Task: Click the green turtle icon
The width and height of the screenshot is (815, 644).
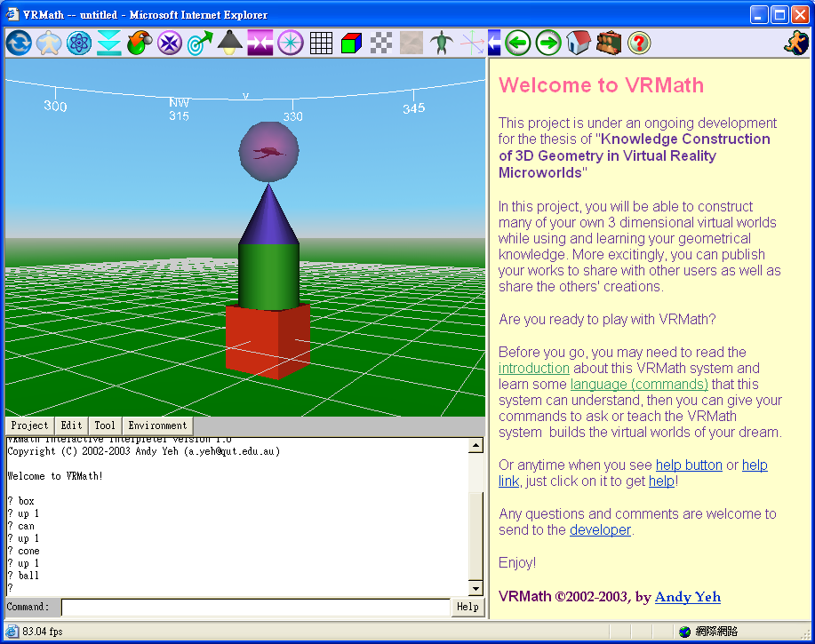Action: (441, 43)
